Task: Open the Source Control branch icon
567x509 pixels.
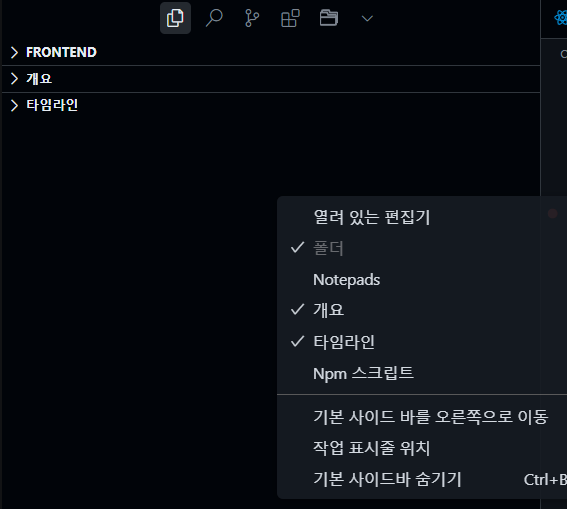Action: coord(252,18)
